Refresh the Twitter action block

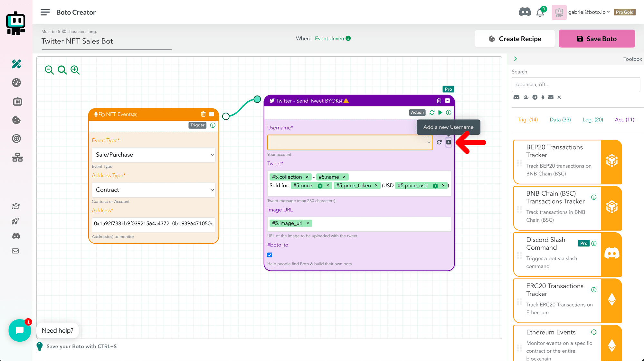pos(432,113)
